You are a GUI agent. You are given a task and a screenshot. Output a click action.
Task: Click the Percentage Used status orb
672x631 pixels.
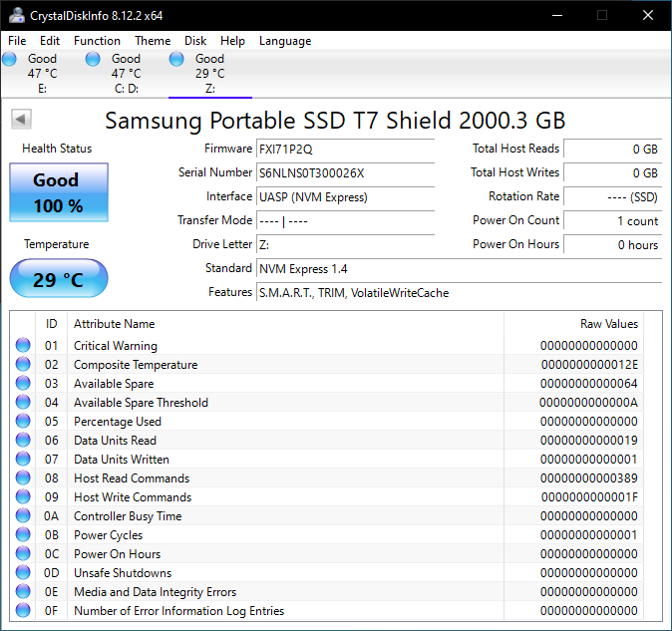coord(23,421)
